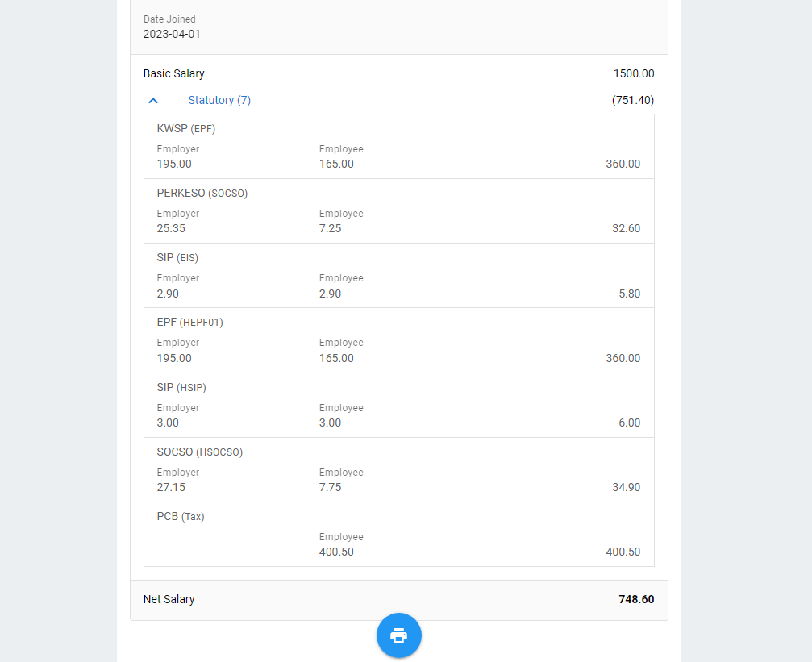The image size is (812, 662).
Task: Select the EPF (HEPF01) row
Action: point(399,340)
